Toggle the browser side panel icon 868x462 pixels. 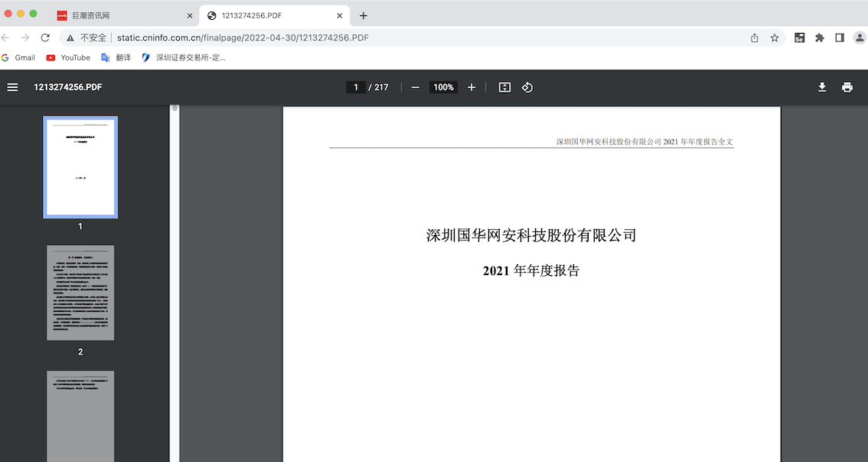[840, 38]
